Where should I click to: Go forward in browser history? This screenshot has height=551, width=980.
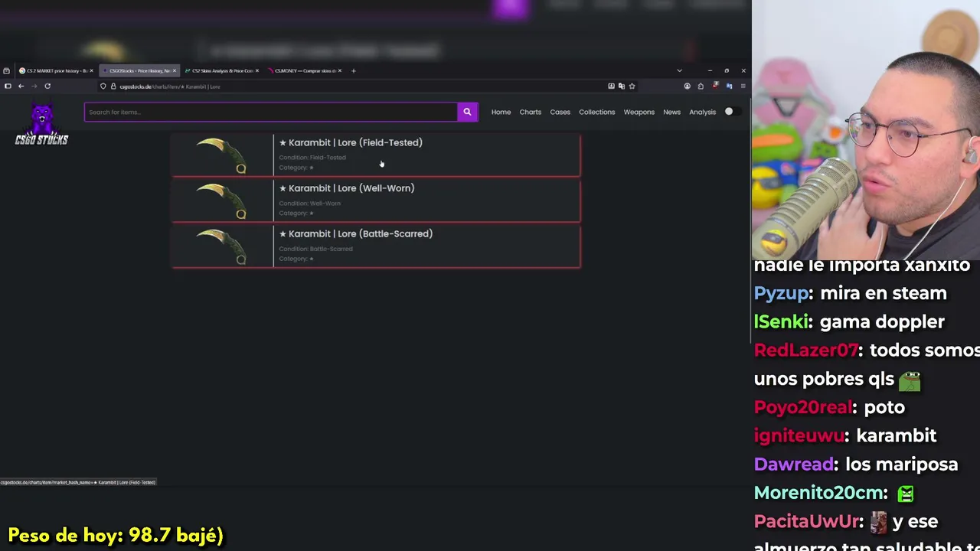click(34, 86)
